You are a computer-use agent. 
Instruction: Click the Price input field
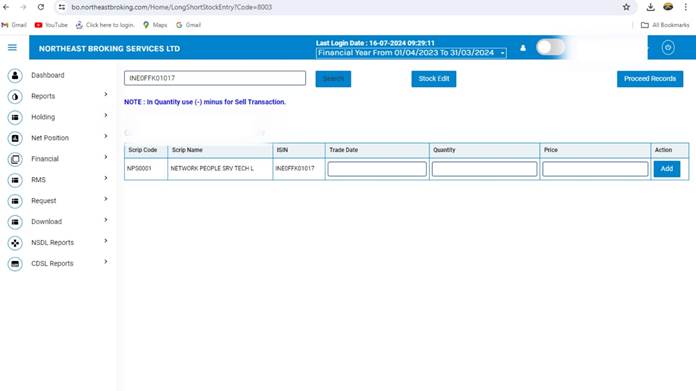click(595, 169)
